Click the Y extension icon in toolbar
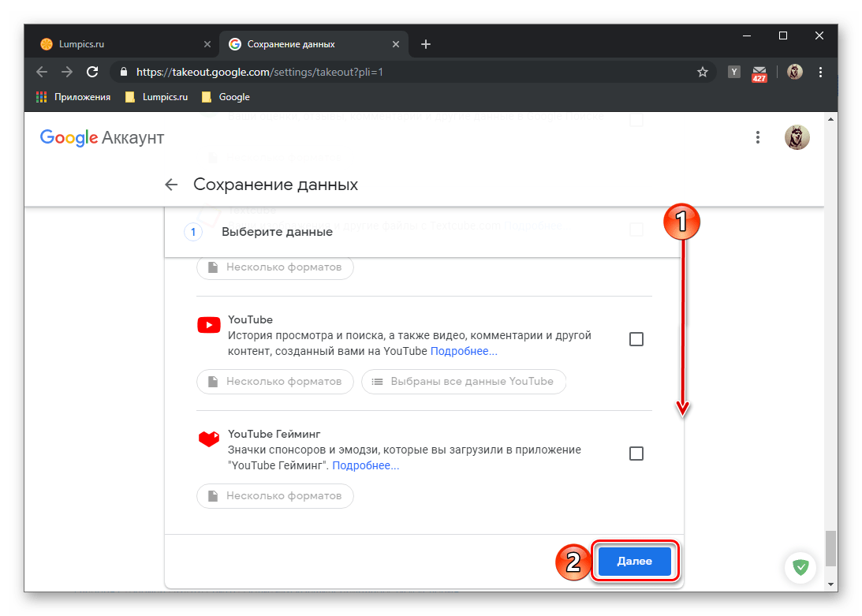The width and height of the screenshot is (862, 616). click(x=734, y=72)
